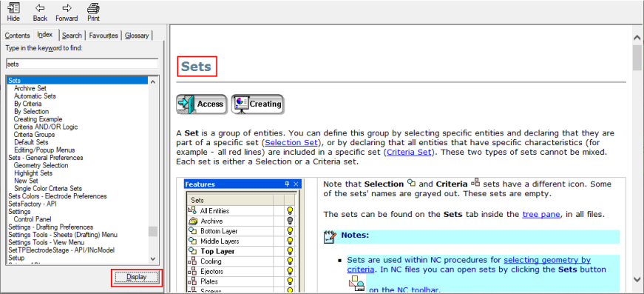The width and height of the screenshot is (644, 294).
Task: Click the Sets NC toolbar button icon
Action: coord(356,284)
